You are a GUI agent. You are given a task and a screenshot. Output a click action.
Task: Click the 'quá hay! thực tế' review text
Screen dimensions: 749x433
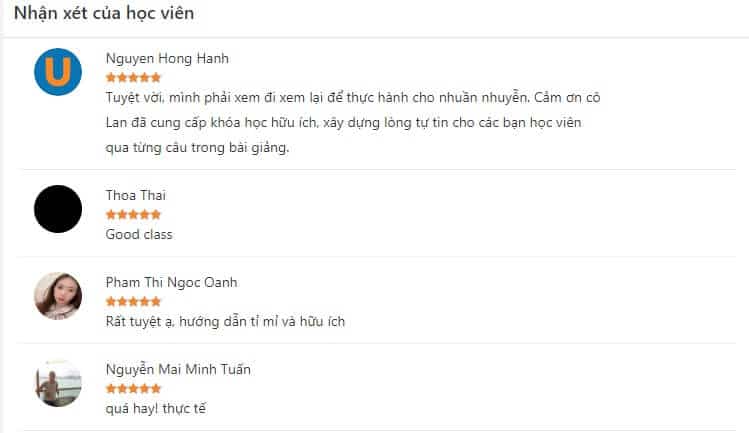pyautogui.click(x=156, y=409)
